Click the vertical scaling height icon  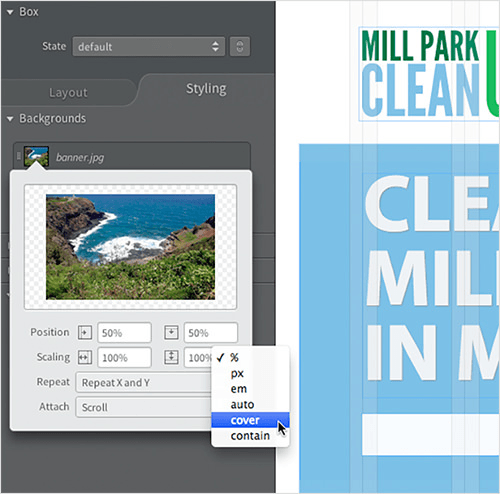[171, 357]
